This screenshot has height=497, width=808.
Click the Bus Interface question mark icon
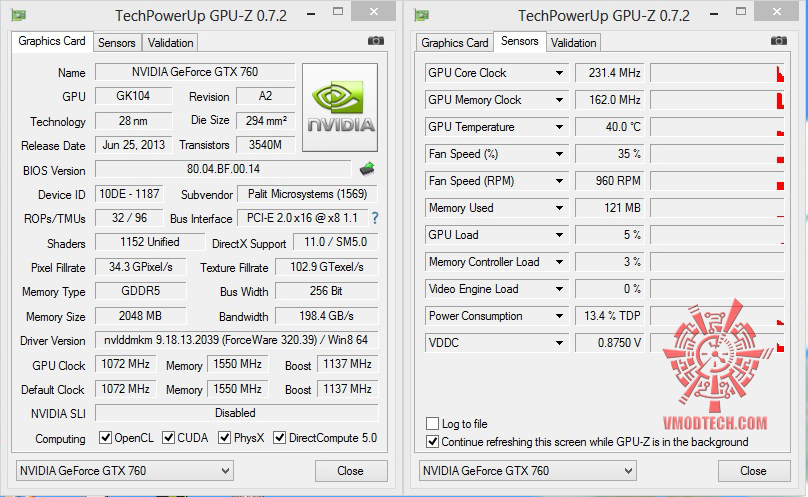point(375,218)
